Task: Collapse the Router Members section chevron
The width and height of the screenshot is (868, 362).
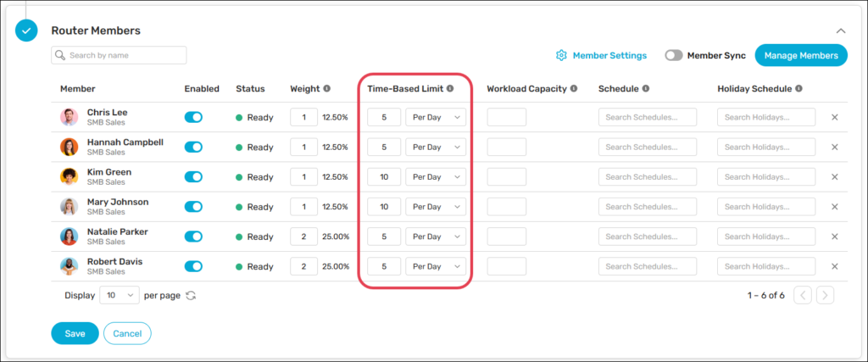Action: click(x=841, y=31)
